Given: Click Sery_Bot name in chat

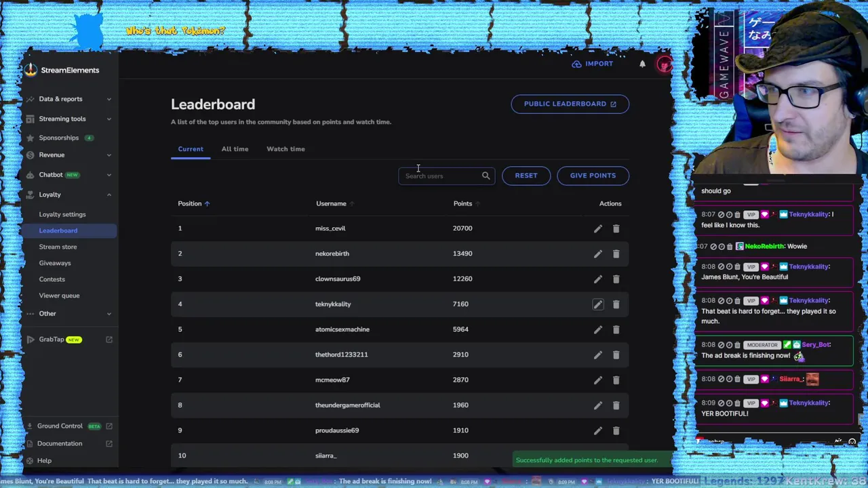Looking at the screenshot, I should pos(816,344).
